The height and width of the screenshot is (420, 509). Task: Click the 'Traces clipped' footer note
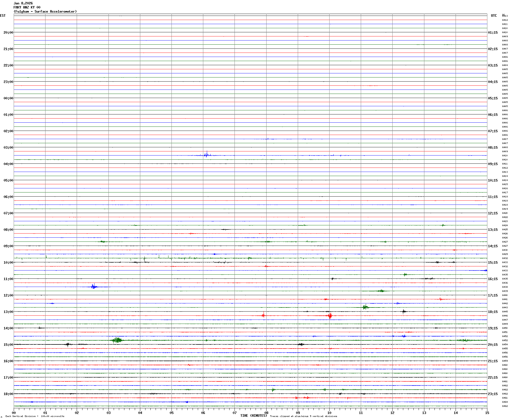(303, 416)
